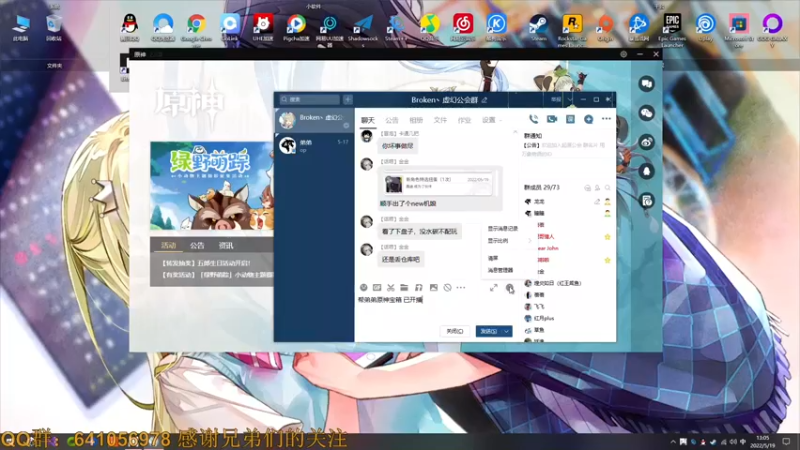This screenshot has width=800, height=450.
Task: Switch to the 相册 tab
Action: click(x=416, y=120)
